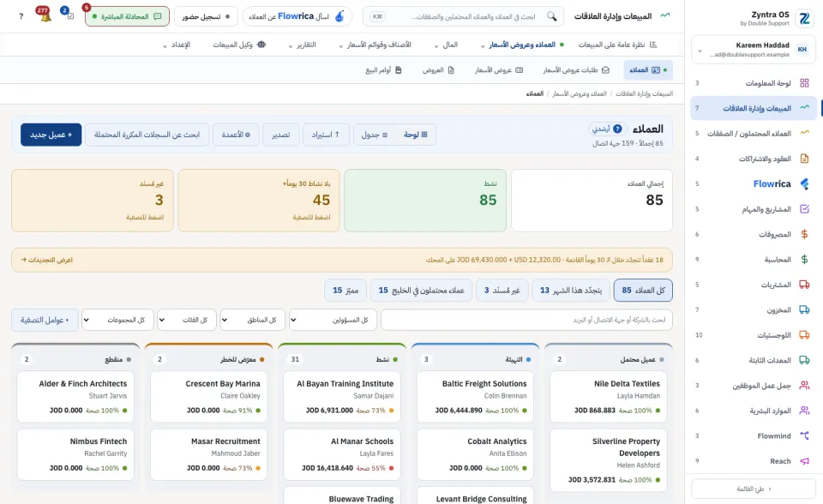Image resolution: width=823 pixels, height=504 pixels.
Task: Open the 'كل المسؤولين' dropdown
Action: (x=333, y=320)
